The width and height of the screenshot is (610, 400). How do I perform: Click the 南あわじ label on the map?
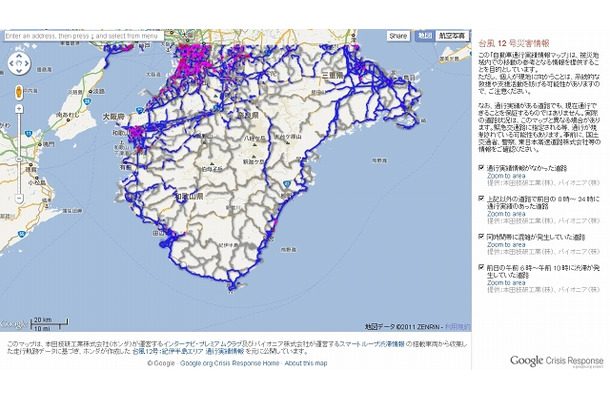click(67, 115)
